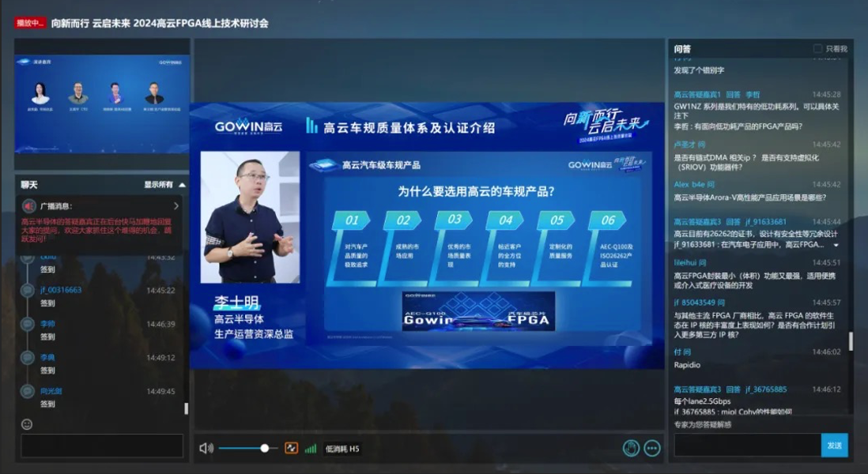This screenshot has height=474, width=868.
Task: Click chat user 向光剑 name
Action: coord(51,391)
